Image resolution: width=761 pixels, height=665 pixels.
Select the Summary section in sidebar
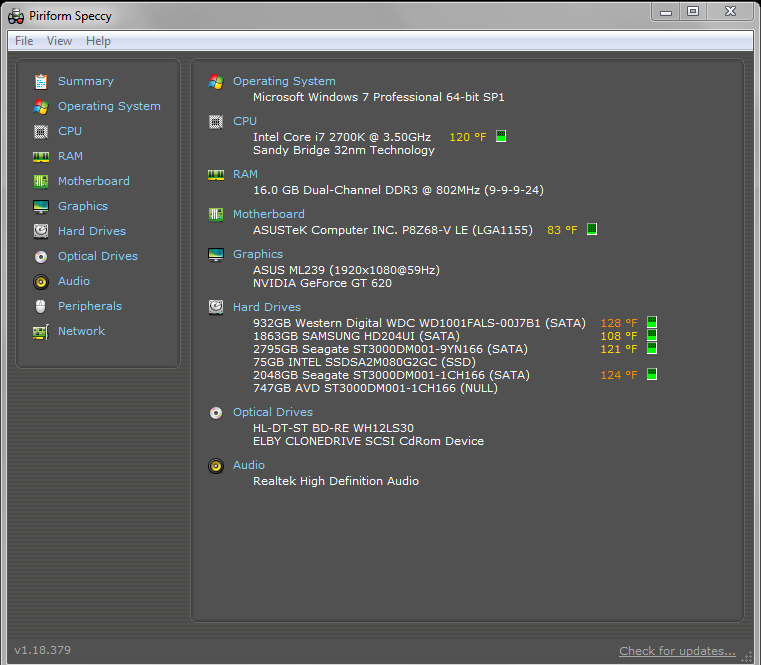coord(86,81)
